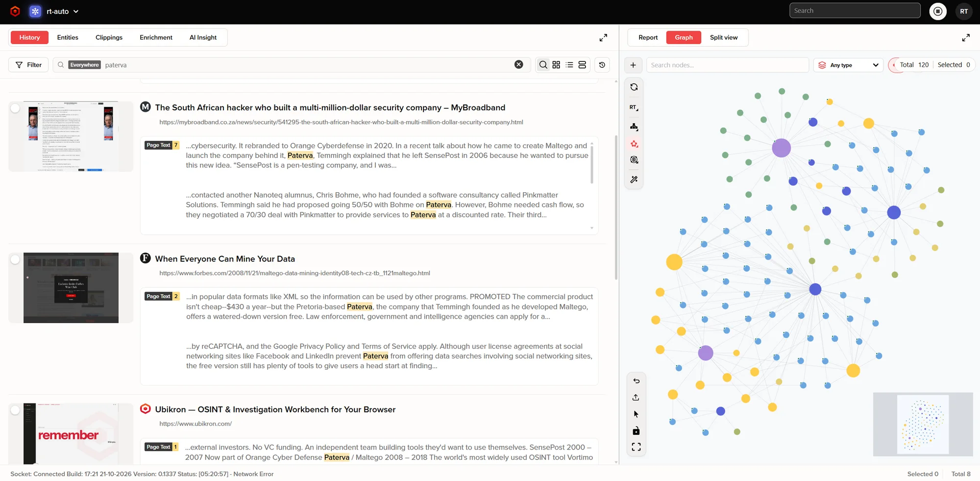This screenshot has height=481, width=980.
Task: Open the RT label options in graph toolbar
Action: (x=634, y=107)
